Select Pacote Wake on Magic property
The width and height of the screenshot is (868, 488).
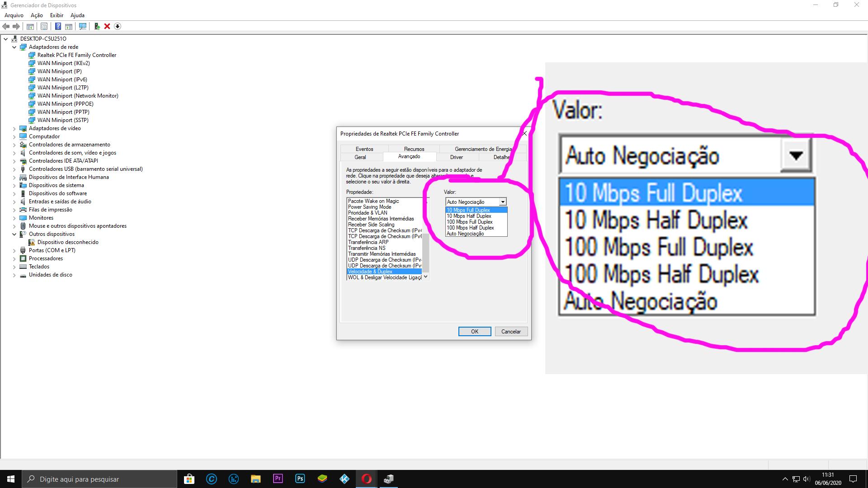tap(384, 201)
